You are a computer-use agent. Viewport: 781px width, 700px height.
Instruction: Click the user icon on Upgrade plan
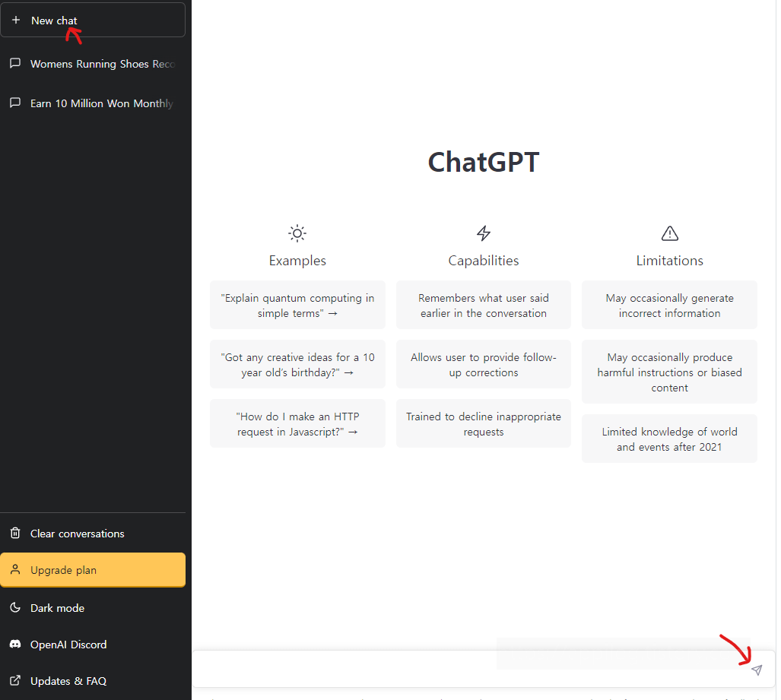coord(15,569)
